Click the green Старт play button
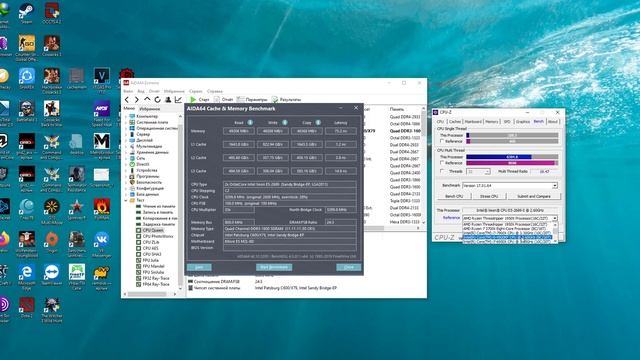Screen dimensions: 640x360 199,100
